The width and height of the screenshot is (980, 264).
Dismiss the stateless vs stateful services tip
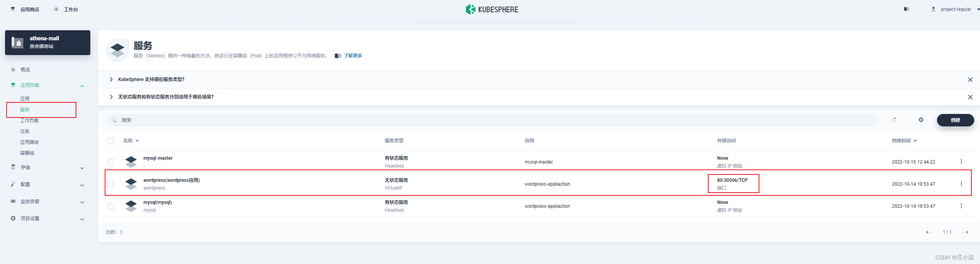coord(970,97)
